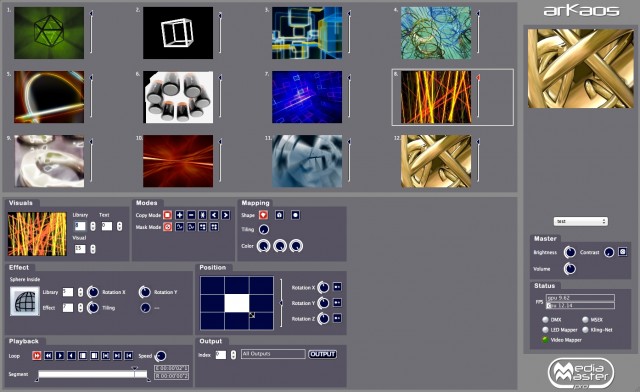Choose the first wave-shaped Mask Mode icon
The image size is (640, 392).
point(179,227)
